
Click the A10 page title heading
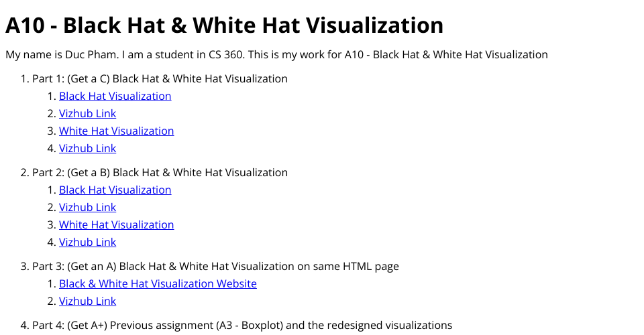(224, 25)
